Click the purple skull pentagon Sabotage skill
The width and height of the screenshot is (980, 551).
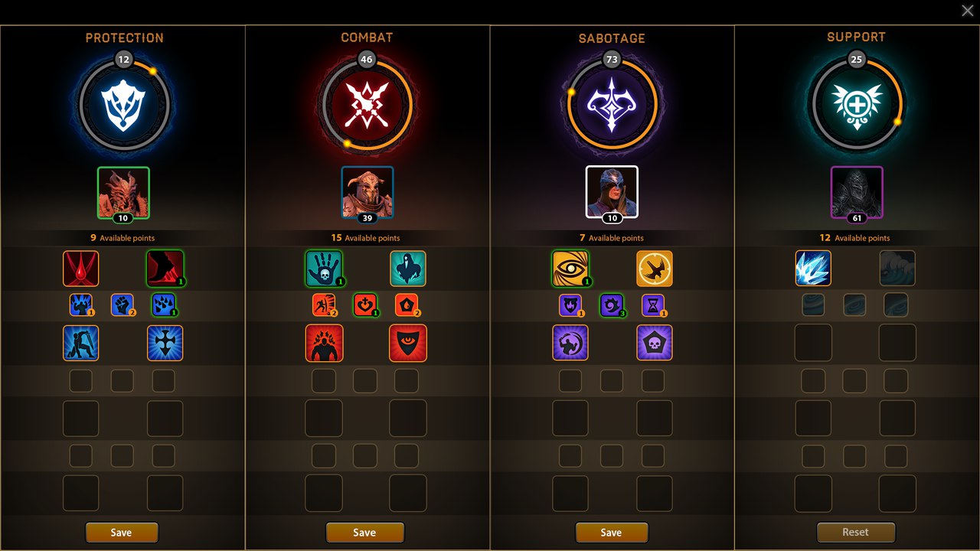click(655, 343)
